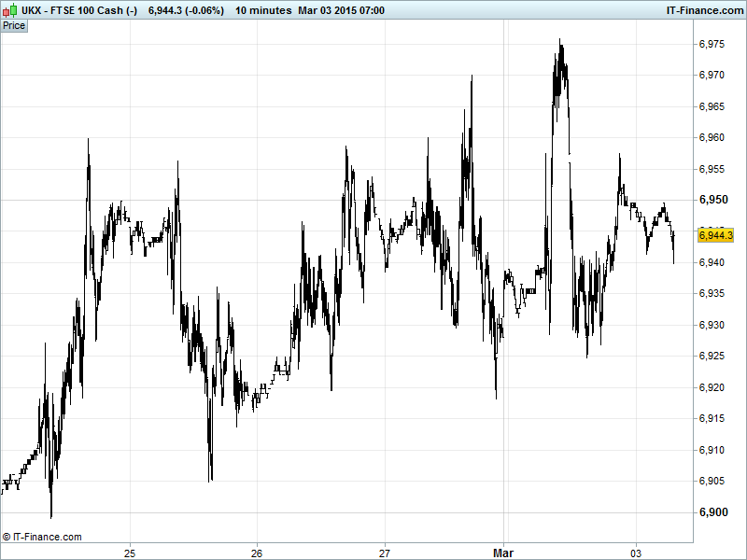
Task: Click the 26 date marker on time axis
Action: (x=258, y=552)
